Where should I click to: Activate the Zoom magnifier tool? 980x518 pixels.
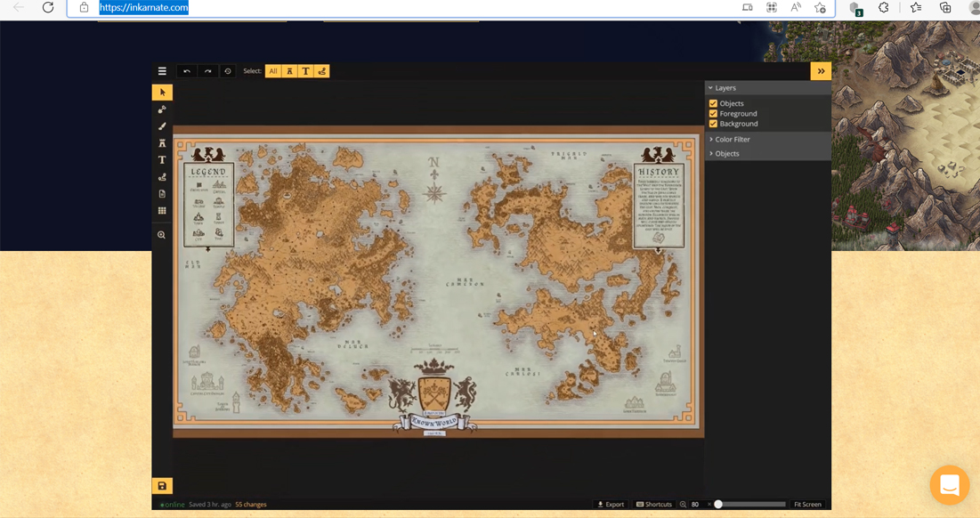(162, 234)
